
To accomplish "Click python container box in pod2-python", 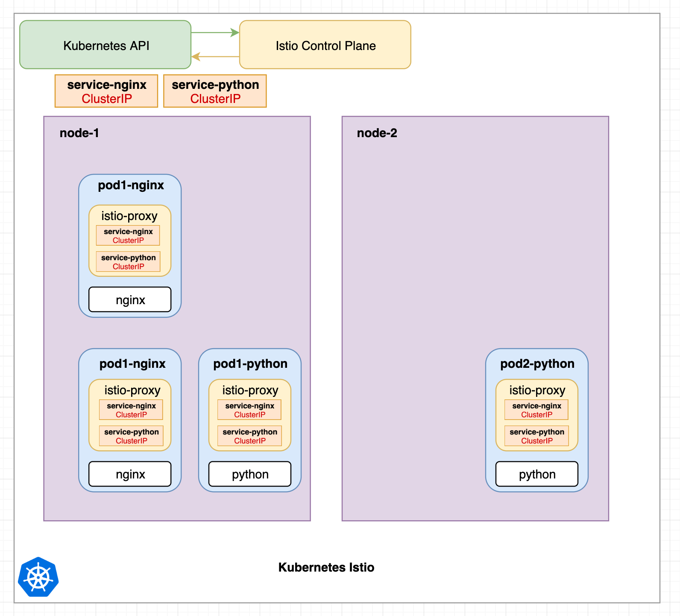I will point(537,474).
